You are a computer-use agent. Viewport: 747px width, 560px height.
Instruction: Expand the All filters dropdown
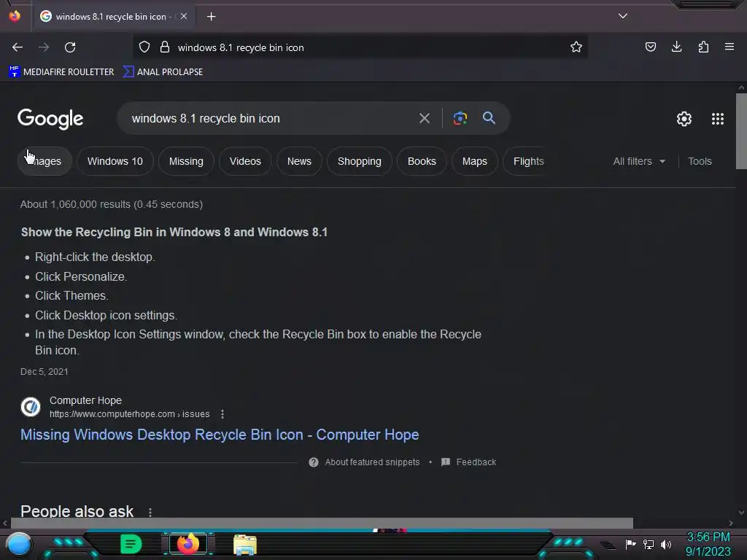(x=639, y=161)
